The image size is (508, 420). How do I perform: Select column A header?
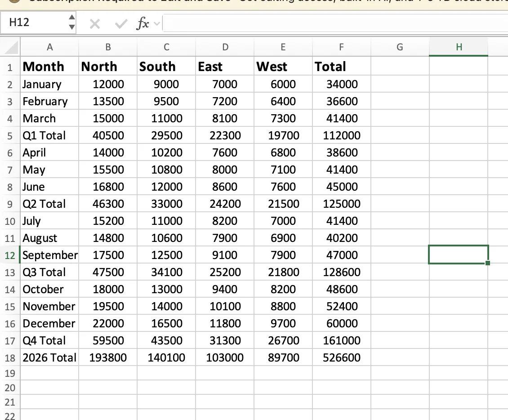point(49,47)
